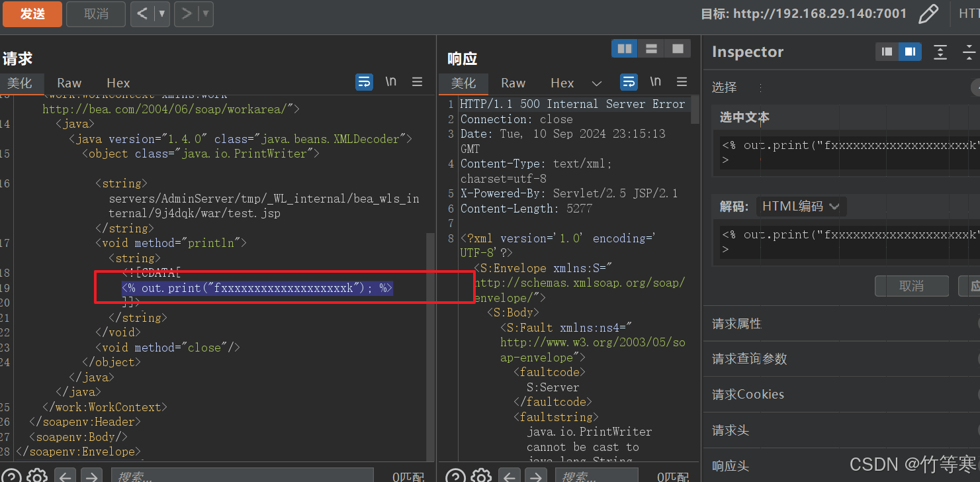
Task: Go to the previous response search match
Action: pos(508,475)
